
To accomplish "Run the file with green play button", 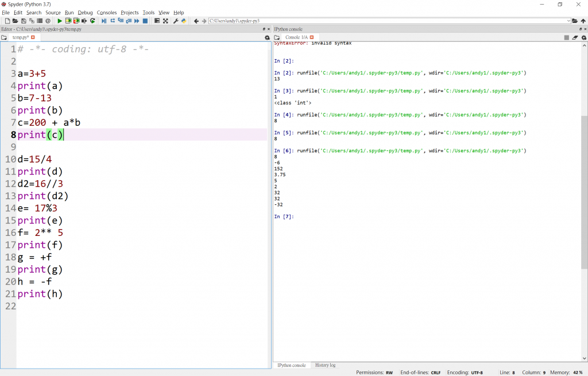I will point(60,21).
